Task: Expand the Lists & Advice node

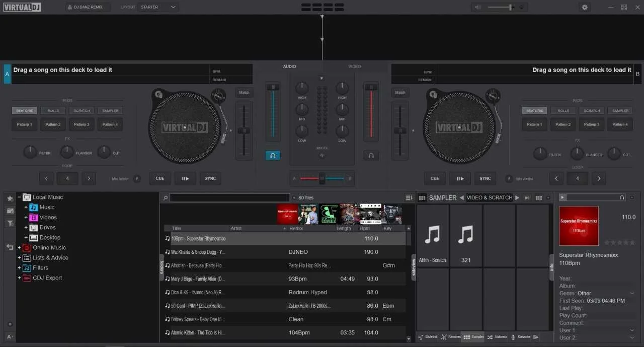Action: coord(19,258)
